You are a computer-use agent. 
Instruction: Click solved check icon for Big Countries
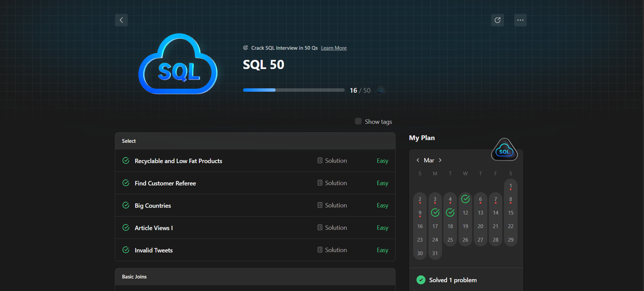pos(126,205)
